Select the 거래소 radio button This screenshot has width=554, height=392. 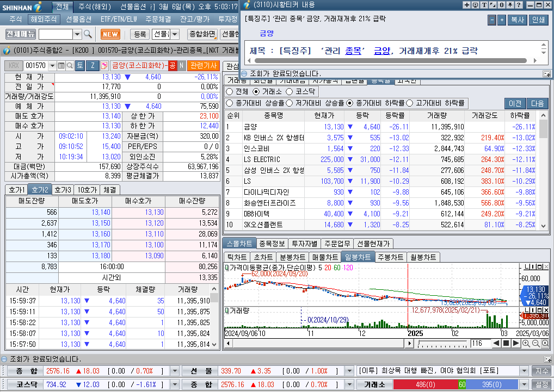pos(256,92)
